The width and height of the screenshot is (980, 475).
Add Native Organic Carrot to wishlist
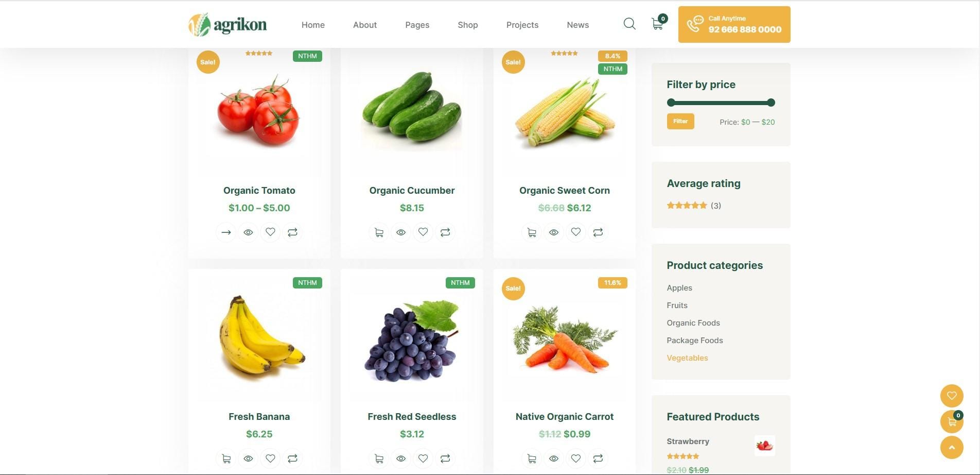[576, 459]
